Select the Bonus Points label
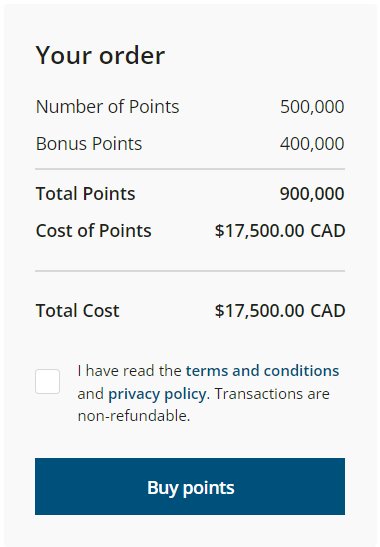380x547 pixels. click(89, 144)
